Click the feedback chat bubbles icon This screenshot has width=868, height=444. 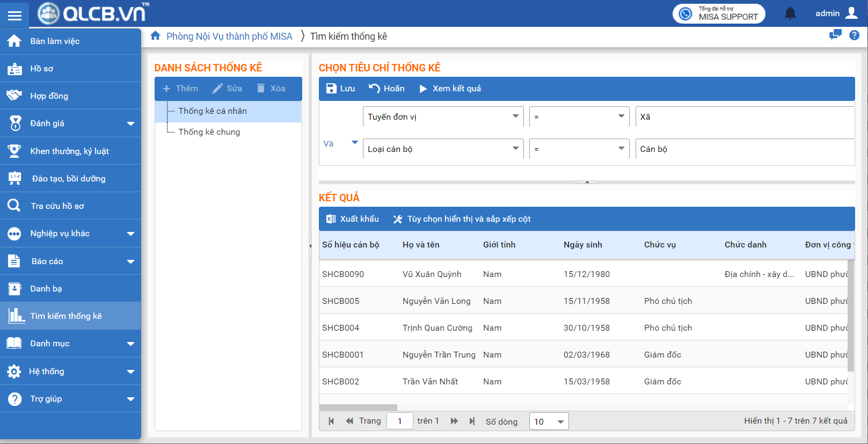[835, 35]
